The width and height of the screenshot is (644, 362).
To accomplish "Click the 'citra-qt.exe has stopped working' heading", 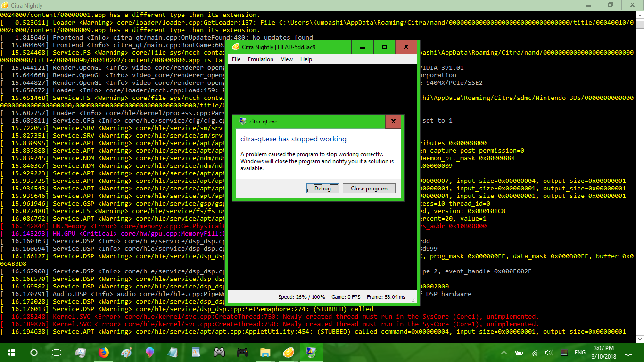I will click(x=293, y=139).
